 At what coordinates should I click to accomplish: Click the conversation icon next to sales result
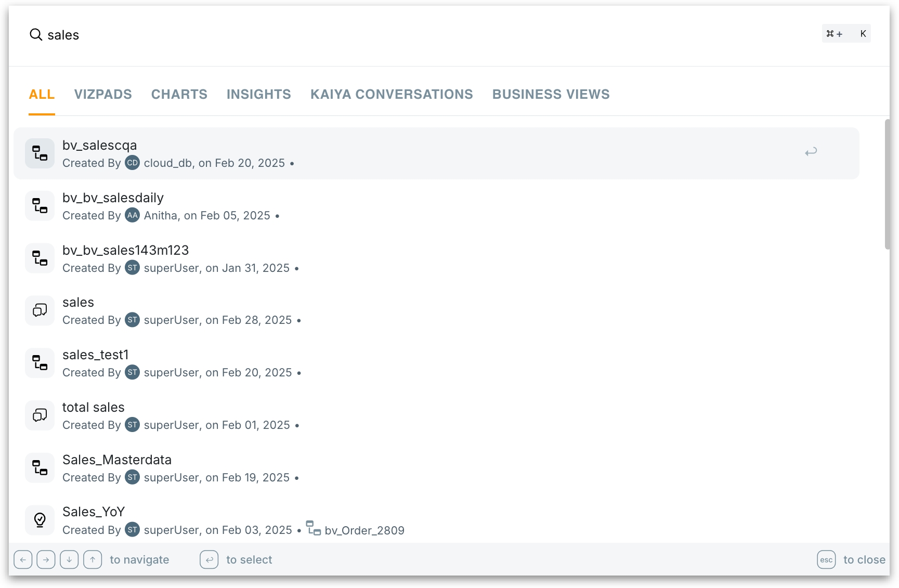(x=40, y=310)
